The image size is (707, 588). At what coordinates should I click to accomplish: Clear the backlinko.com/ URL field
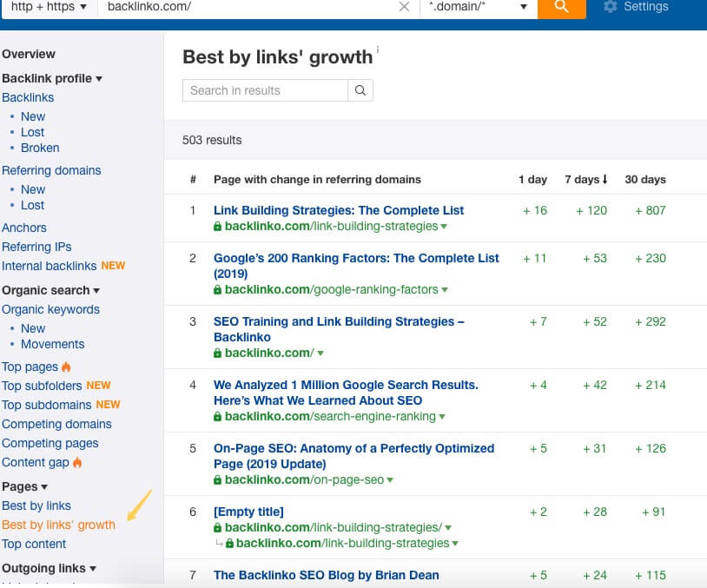point(404,7)
